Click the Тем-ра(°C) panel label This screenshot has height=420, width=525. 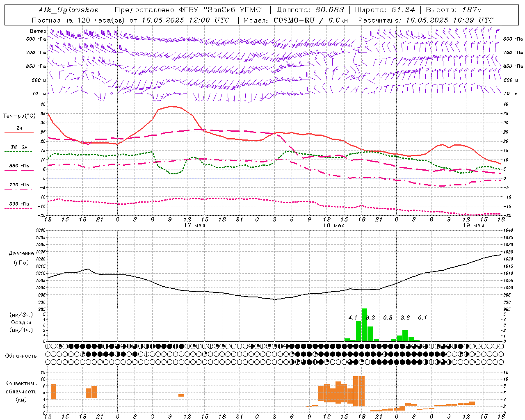[19, 116]
